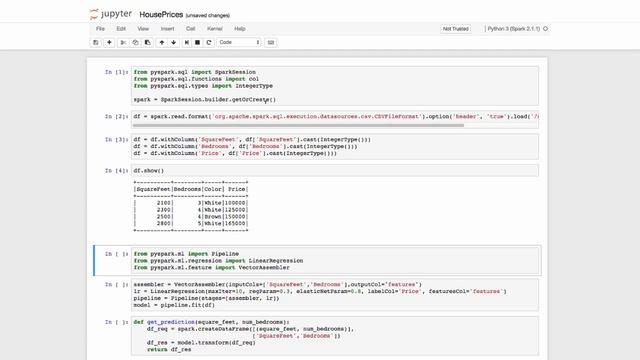Image resolution: width=640 pixels, height=360 pixels.
Task: Open the File menu
Action: tap(100, 29)
